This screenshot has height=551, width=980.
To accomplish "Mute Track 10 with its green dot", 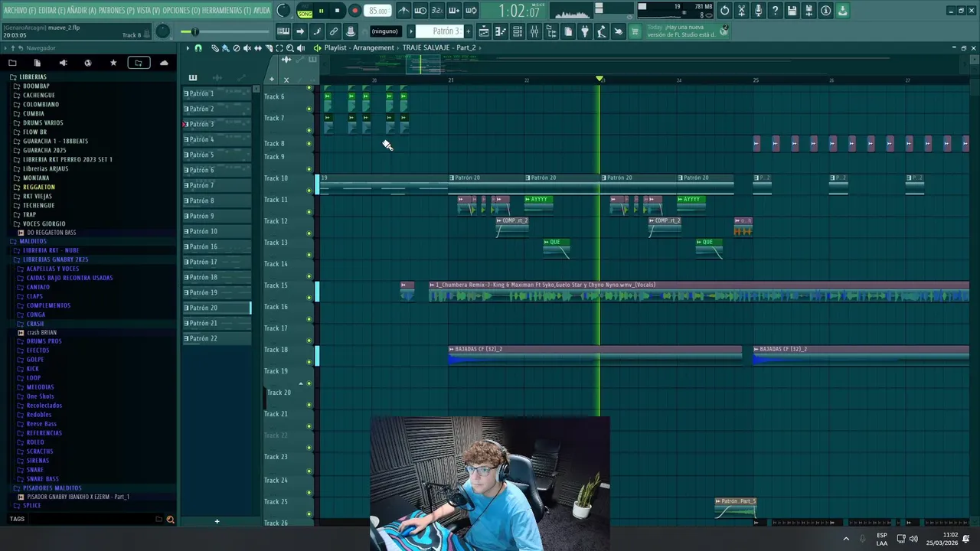I will tap(309, 191).
